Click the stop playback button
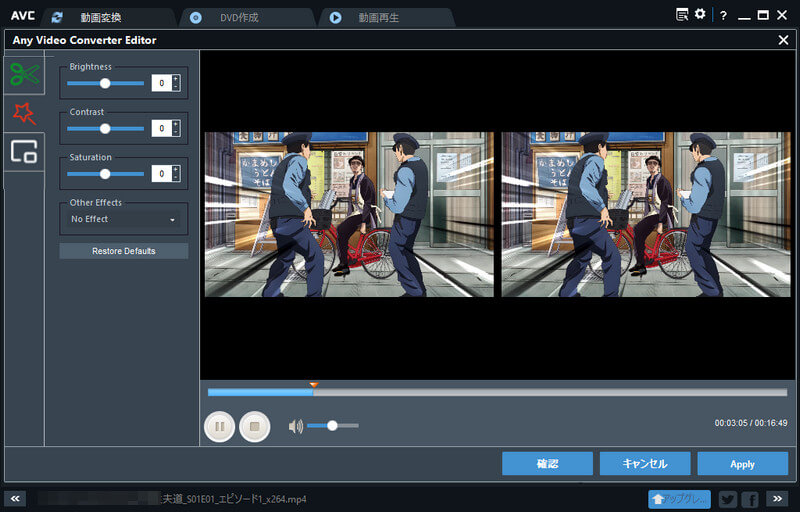 (x=255, y=426)
